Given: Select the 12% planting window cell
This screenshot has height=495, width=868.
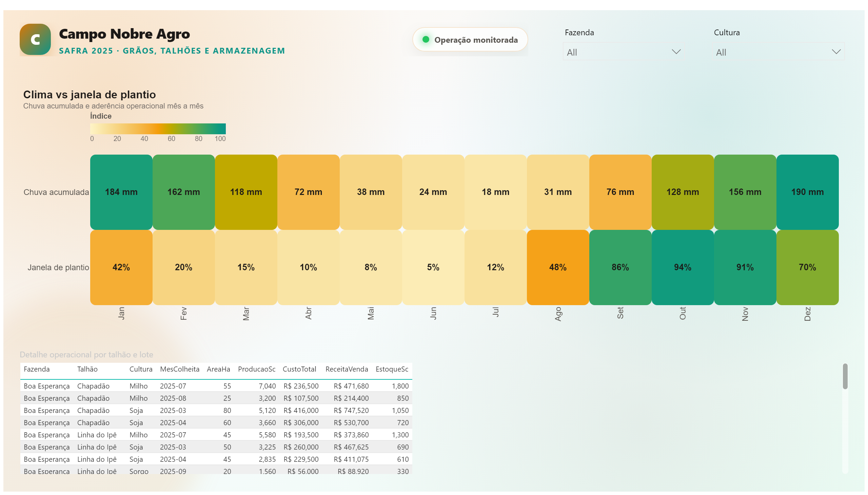Looking at the screenshot, I should (496, 268).
